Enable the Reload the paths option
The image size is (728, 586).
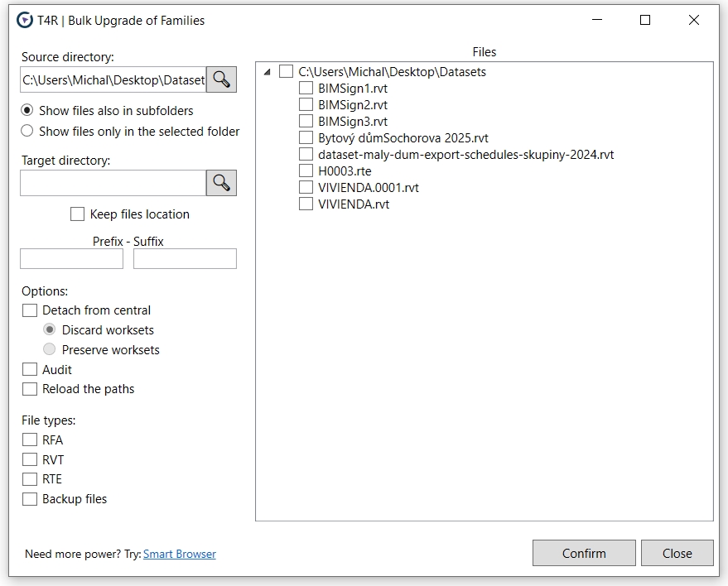[30, 389]
